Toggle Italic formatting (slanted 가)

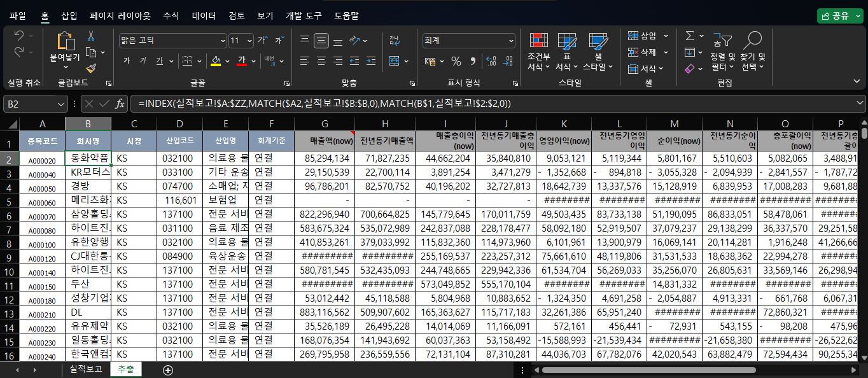click(x=143, y=61)
